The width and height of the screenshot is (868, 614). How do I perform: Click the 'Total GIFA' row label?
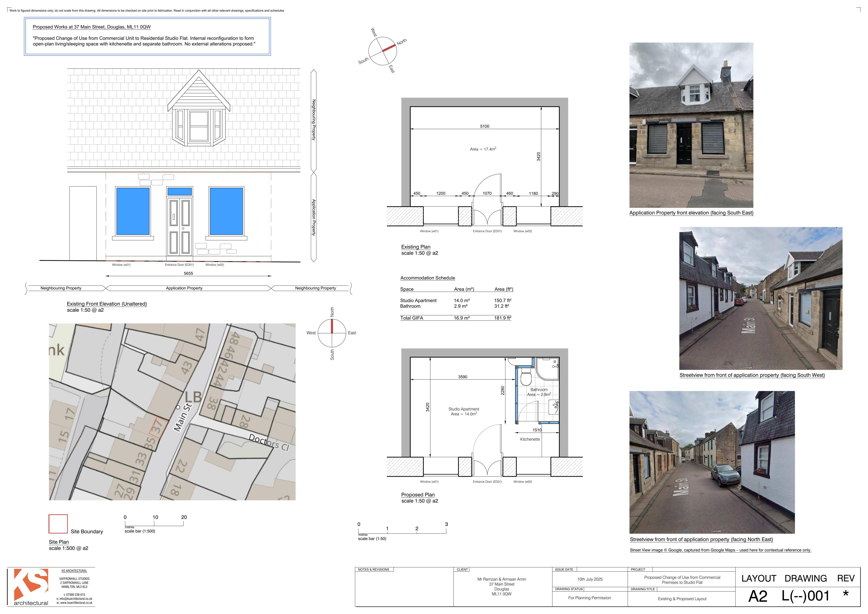point(412,318)
